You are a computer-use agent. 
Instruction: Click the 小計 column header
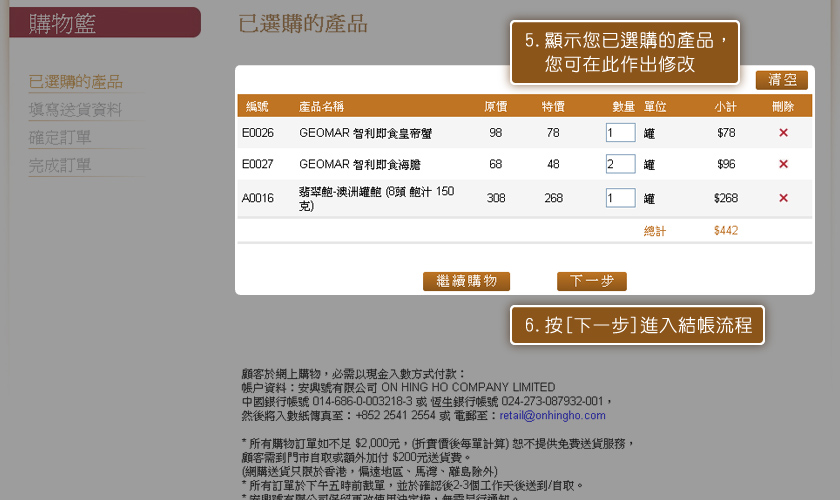click(725, 106)
